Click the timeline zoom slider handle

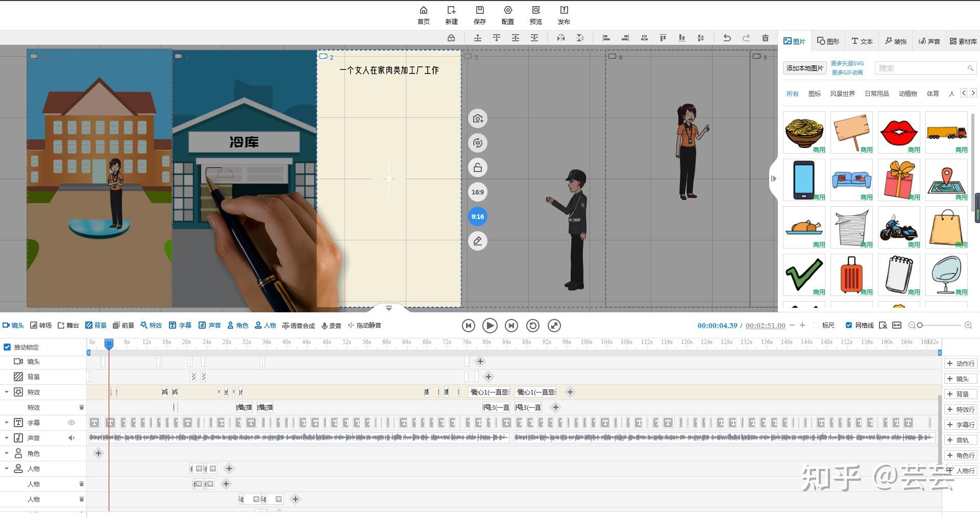point(920,325)
